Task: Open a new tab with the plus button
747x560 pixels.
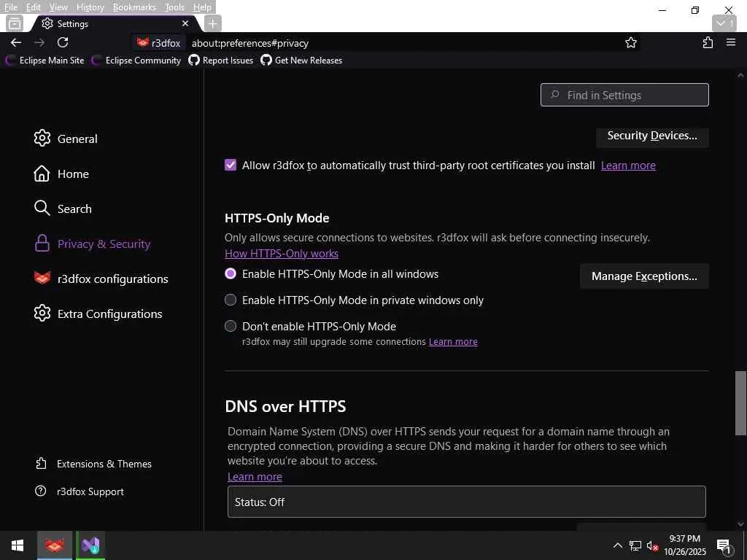Action: (213, 23)
